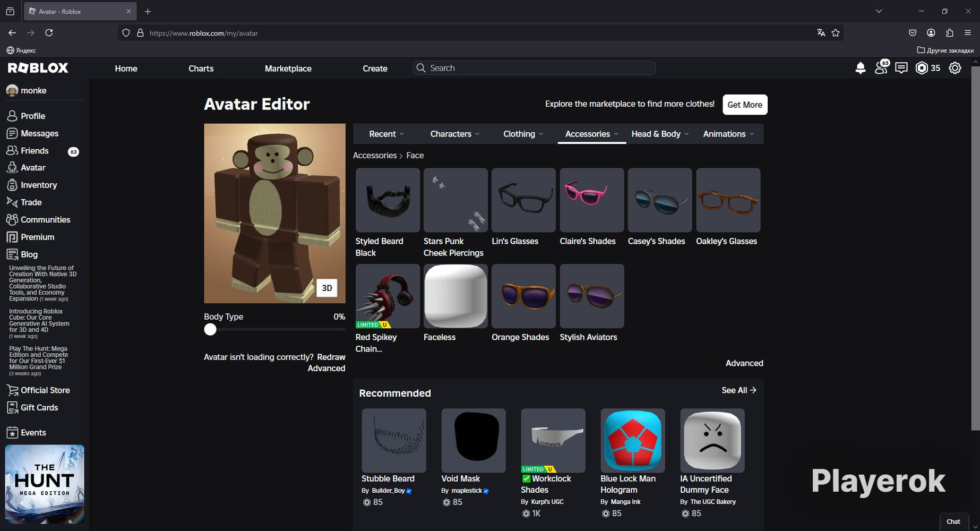
Task: Equip Lin's Glasses
Action: pos(523,200)
